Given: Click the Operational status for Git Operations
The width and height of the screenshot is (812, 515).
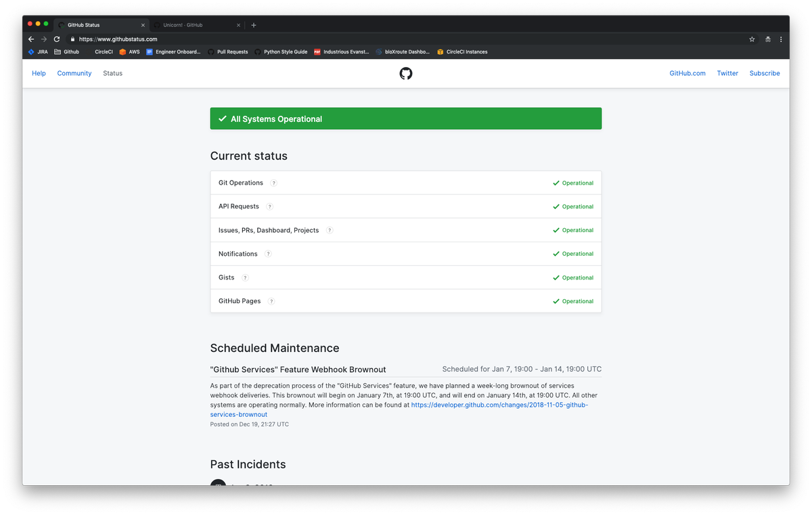Looking at the screenshot, I should pos(573,183).
